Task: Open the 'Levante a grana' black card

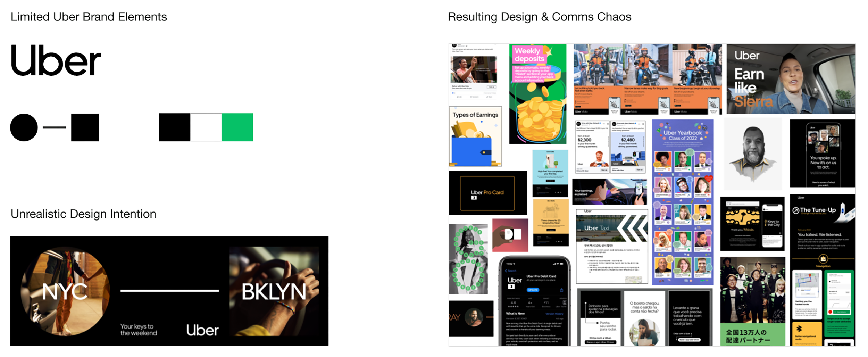Action: (x=689, y=318)
